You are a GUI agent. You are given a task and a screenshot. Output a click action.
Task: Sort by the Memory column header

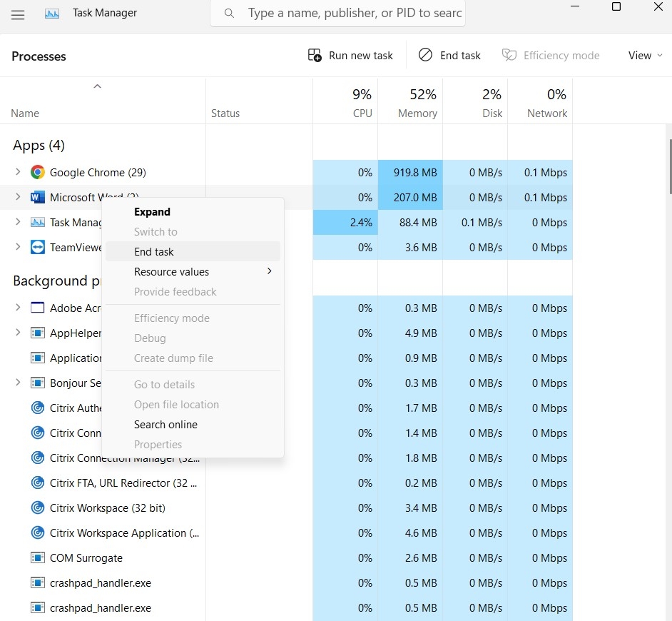410,101
